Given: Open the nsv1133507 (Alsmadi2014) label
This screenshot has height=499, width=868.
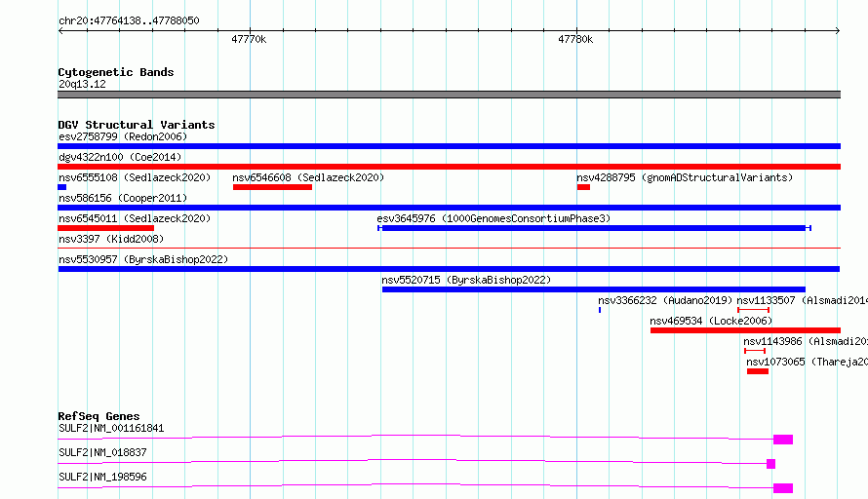Looking at the screenshot, I should (802, 300).
